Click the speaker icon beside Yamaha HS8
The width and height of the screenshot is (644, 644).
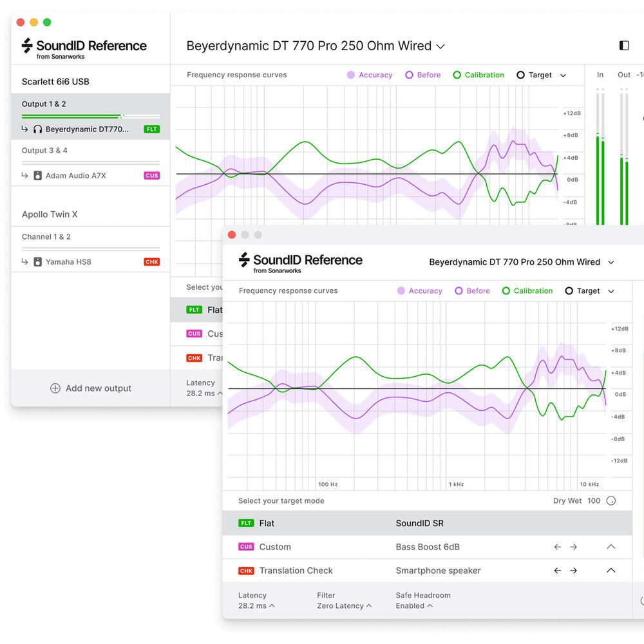click(x=37, y=262)
